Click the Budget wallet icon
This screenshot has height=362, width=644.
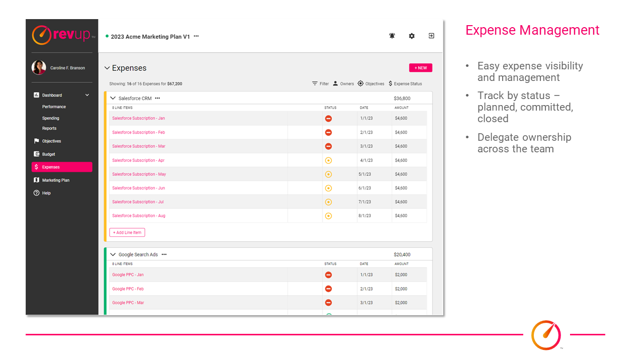pyautogui.click(x=36, y=154)
